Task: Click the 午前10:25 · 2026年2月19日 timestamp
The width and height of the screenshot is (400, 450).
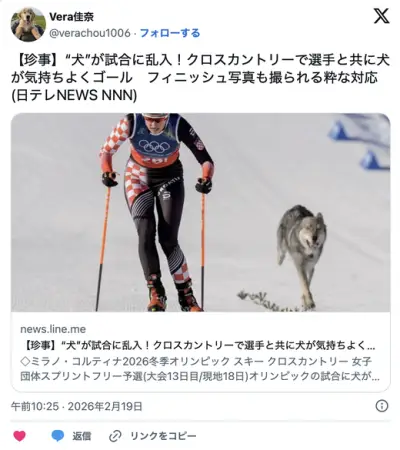Action: click(77, 406)
